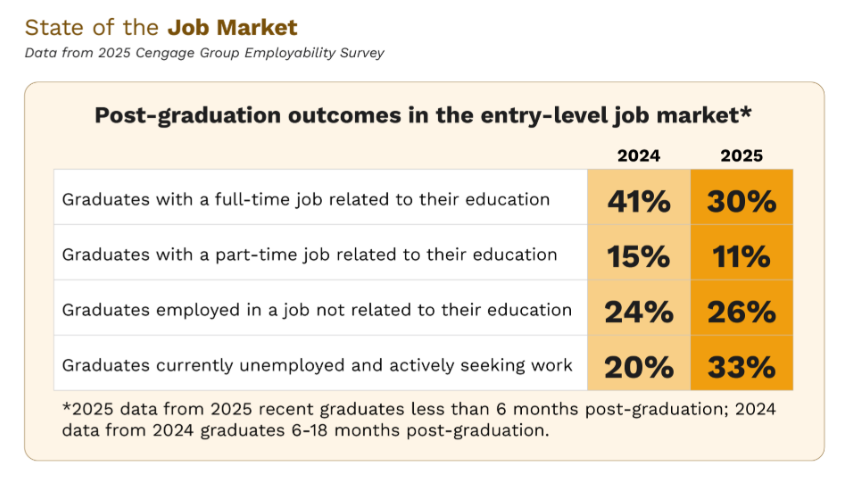Click the 30% cell in the 2025 column
Image resolution: width=851 pixels, height=480 pixels.
point(741,201)
